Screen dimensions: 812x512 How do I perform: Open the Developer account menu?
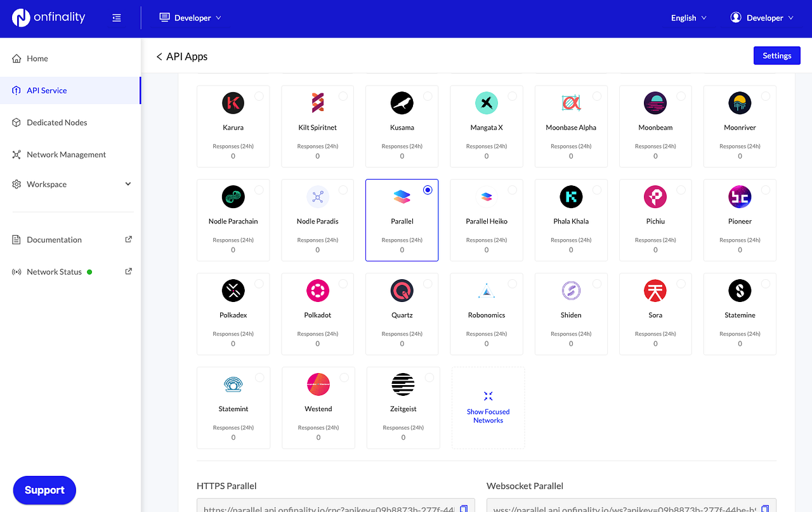(x=762, y=18)
